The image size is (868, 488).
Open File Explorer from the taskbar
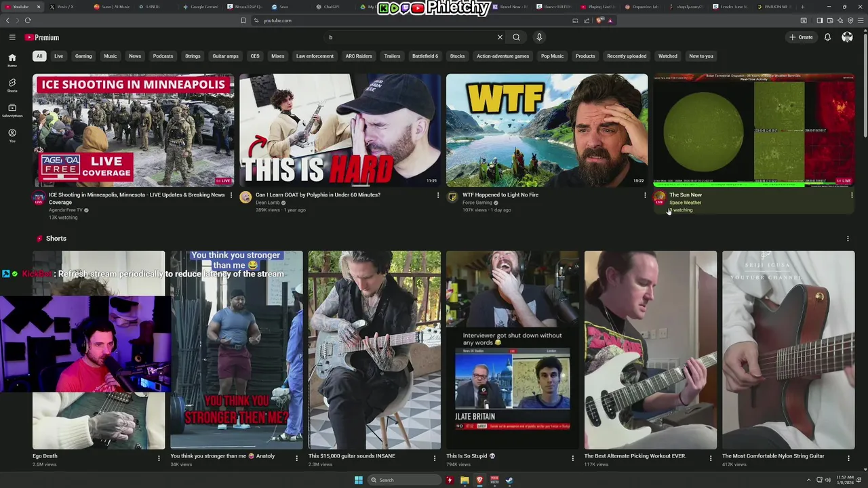(x=465, y=480)
